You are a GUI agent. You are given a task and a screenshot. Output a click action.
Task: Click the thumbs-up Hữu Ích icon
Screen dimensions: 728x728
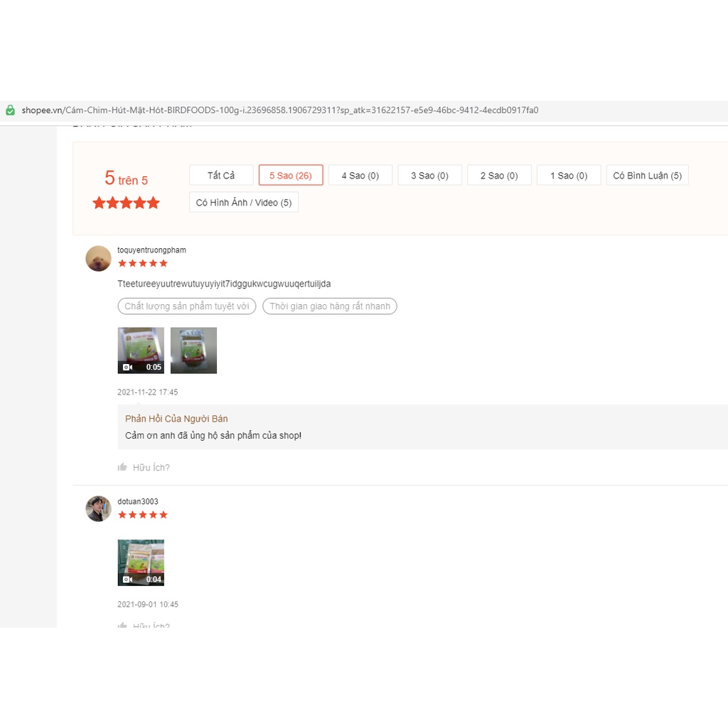[x=122, y=467]
